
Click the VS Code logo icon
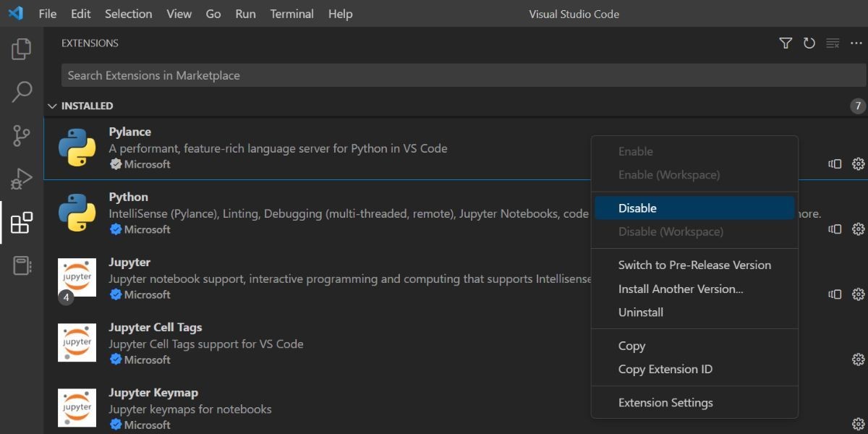coord(15,14)
